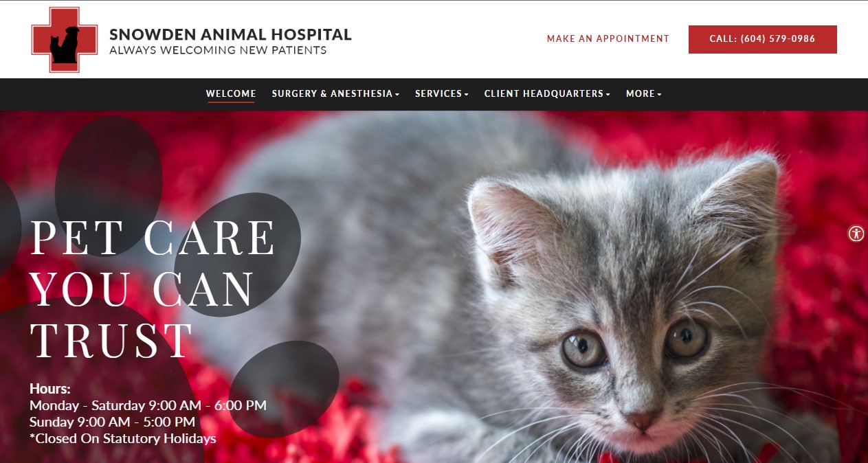Click the red cross hospital logo

[x=55, y=39]
